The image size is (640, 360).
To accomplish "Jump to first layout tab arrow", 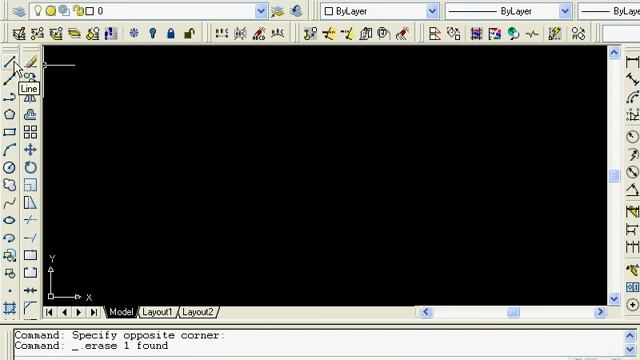I will tap(49, 312).
